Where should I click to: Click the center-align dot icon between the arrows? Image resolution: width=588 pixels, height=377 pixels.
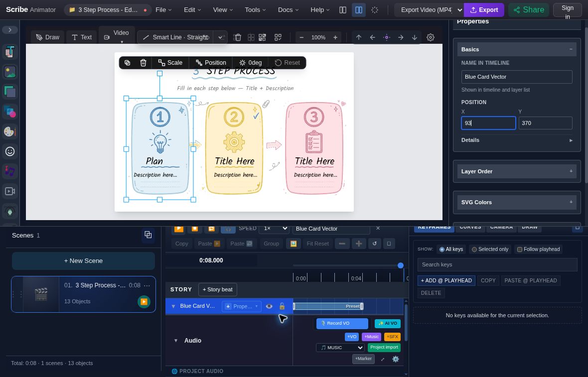click(387, 37)
